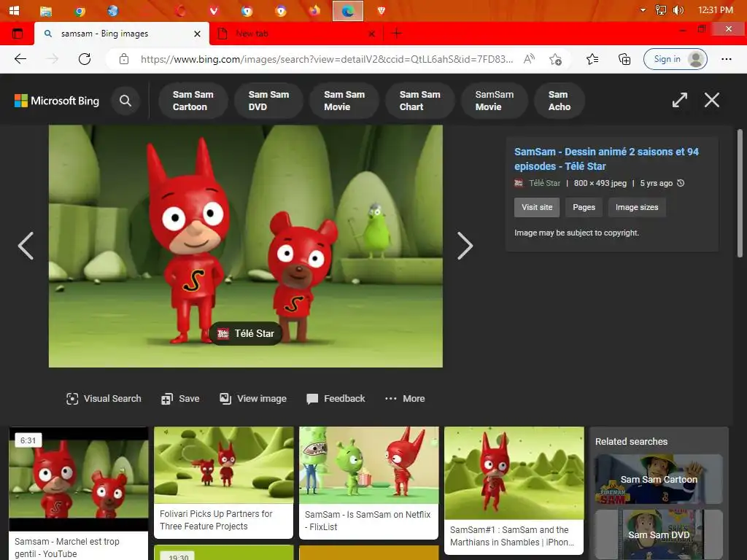Click the Visit site button
Screen dimensions: 747x560
pyautogui.click(x=537, y=207)
